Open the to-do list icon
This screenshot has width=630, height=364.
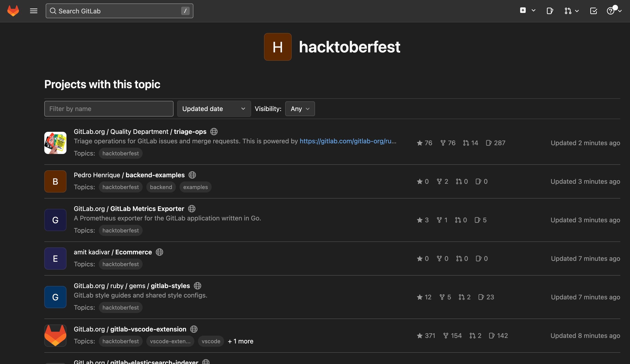point(593,11)
